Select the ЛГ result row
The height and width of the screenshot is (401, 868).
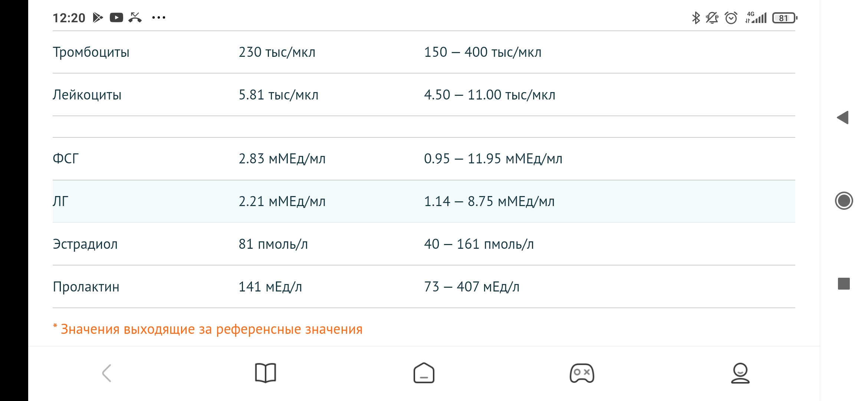424,201
